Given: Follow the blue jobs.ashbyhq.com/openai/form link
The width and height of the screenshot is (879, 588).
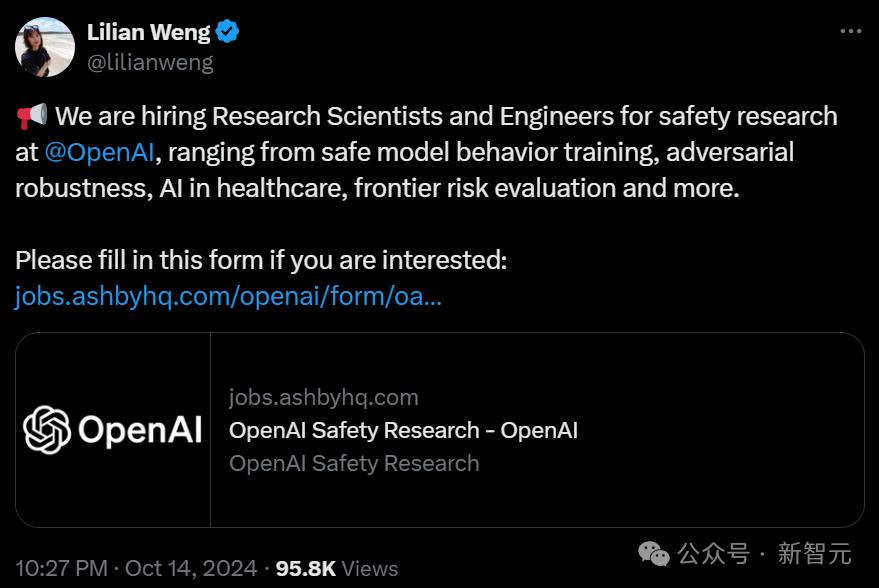Looking at the screenshot, I should (228, 297).
